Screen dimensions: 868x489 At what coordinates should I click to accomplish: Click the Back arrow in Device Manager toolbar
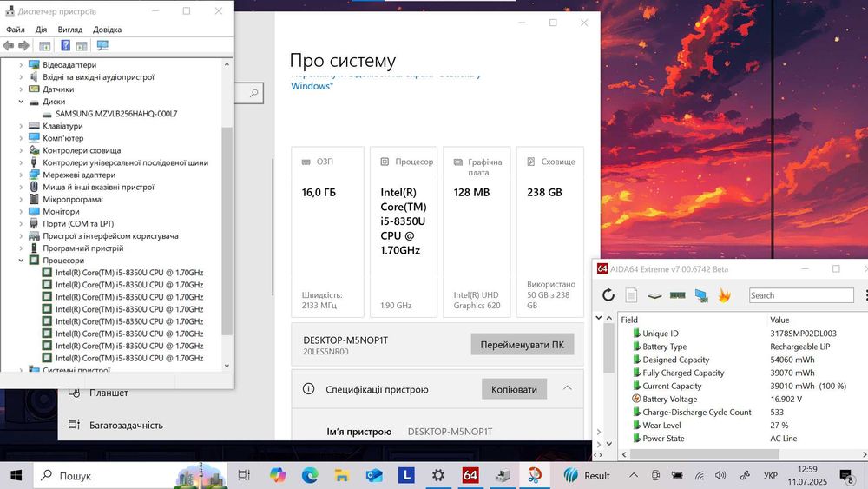(9, 45)
